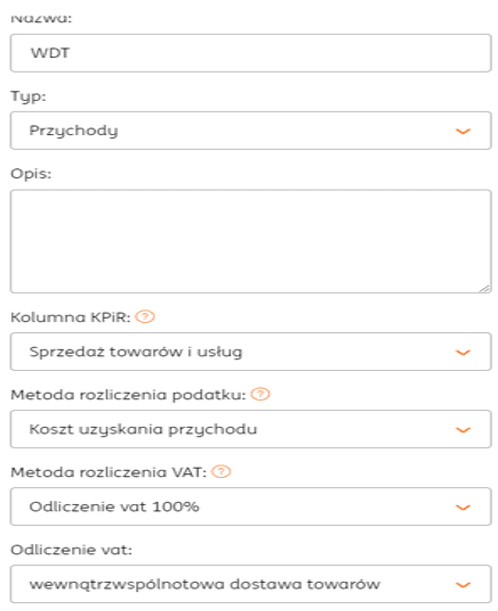Viewport: 498px width, 611px height.
Task: Open the Typ dropdown showing Przychody
Action: pos(251,131)
